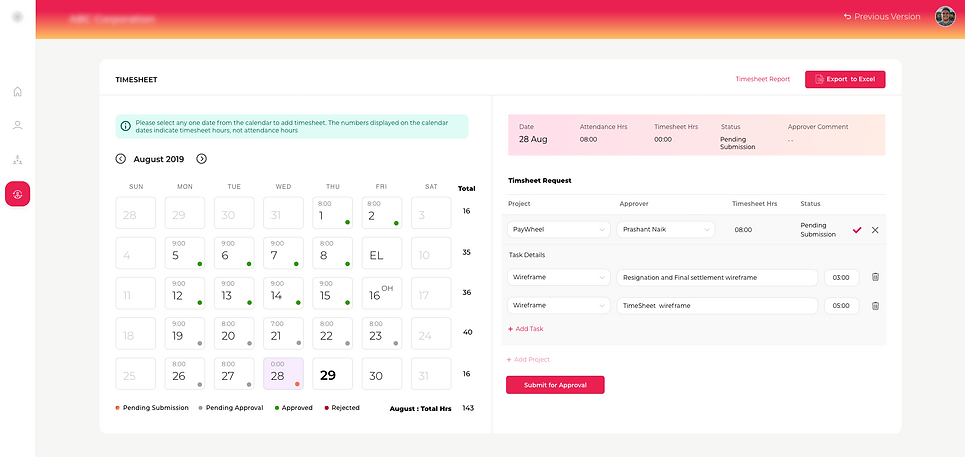Select the highlighted timesheet sidebar icon
Image resolution: width=965 pixels, height=457 pixels.
click(x=17, y=194)
